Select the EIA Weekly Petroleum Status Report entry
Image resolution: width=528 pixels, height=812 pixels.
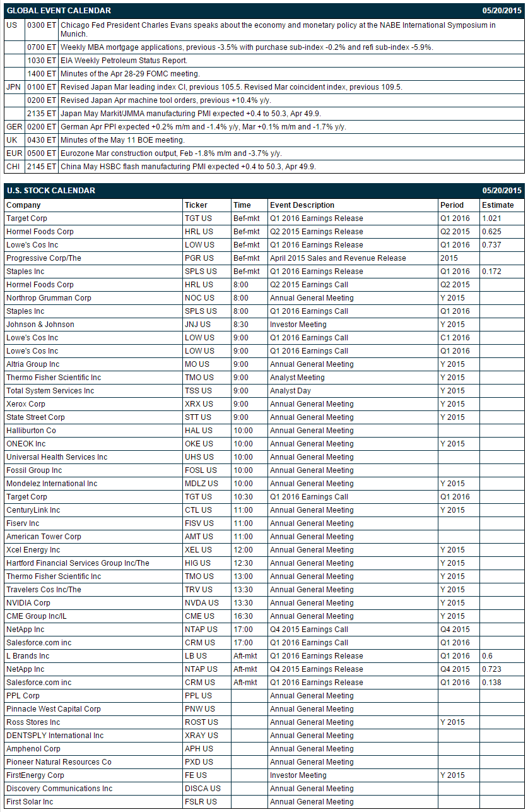pos(124,61)
